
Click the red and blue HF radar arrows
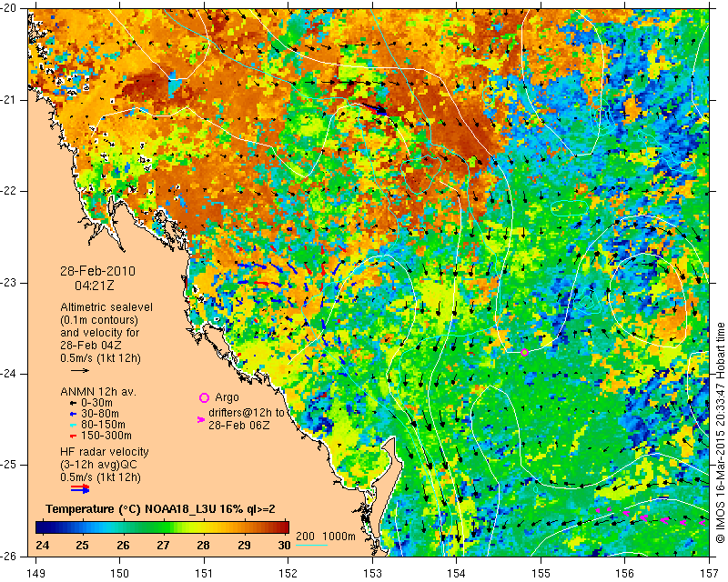point(80,488)
